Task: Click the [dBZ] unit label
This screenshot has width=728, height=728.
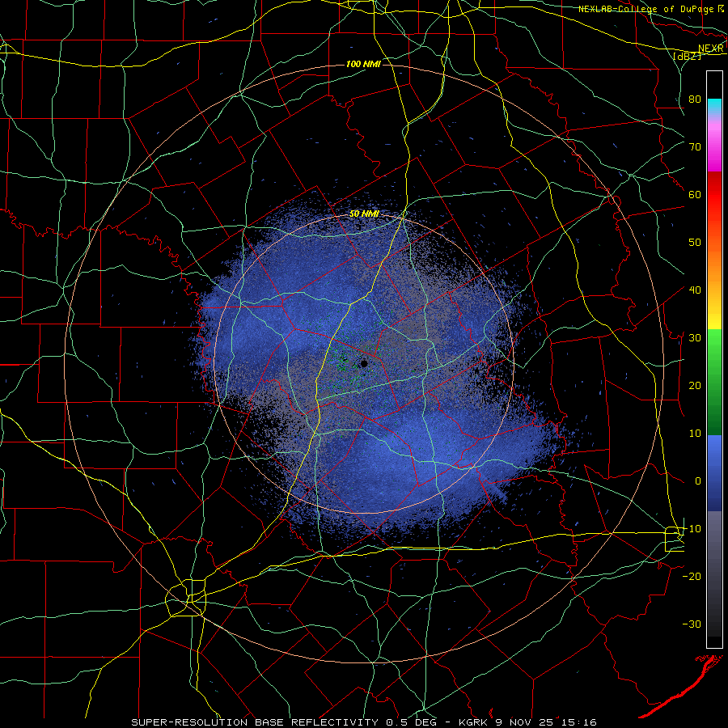Action: (687, 56)
